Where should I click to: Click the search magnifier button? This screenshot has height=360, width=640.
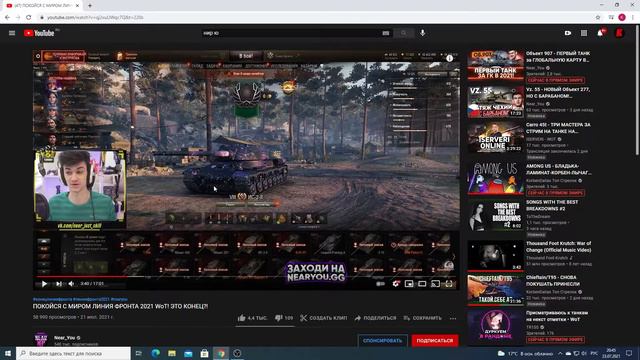404,33
